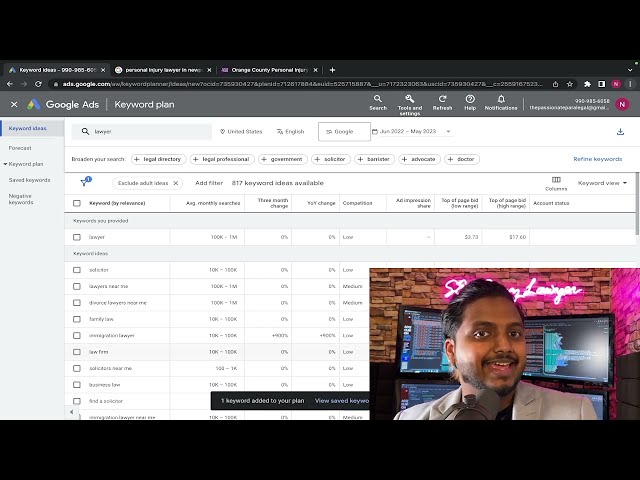
Task: Check the lawyers near me row
Action: pos(77,286)
